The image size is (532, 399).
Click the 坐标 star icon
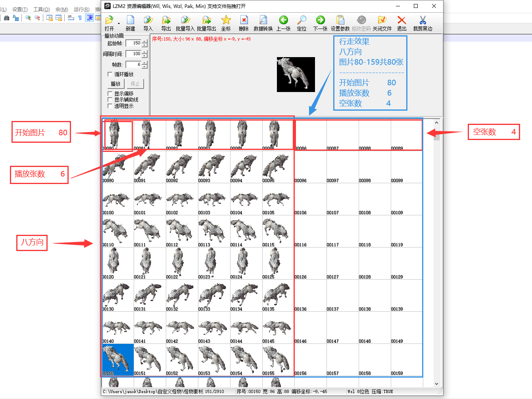click(226, 20)
